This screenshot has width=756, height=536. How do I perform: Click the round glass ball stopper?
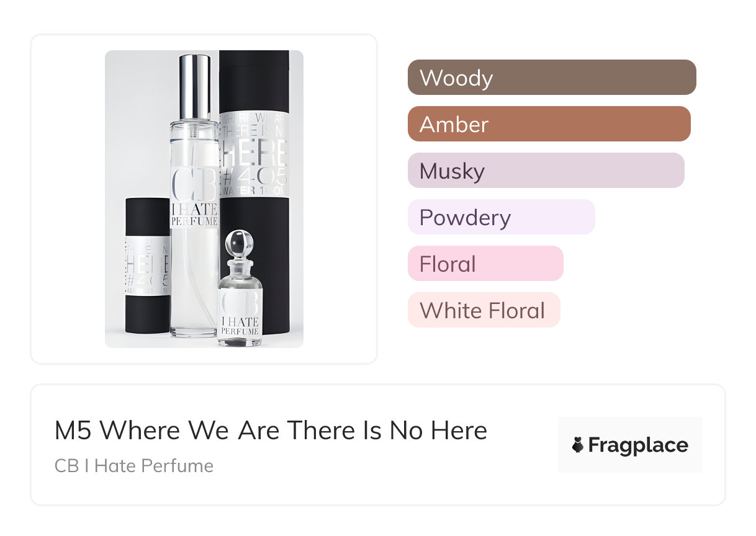(x=239, y=243)
